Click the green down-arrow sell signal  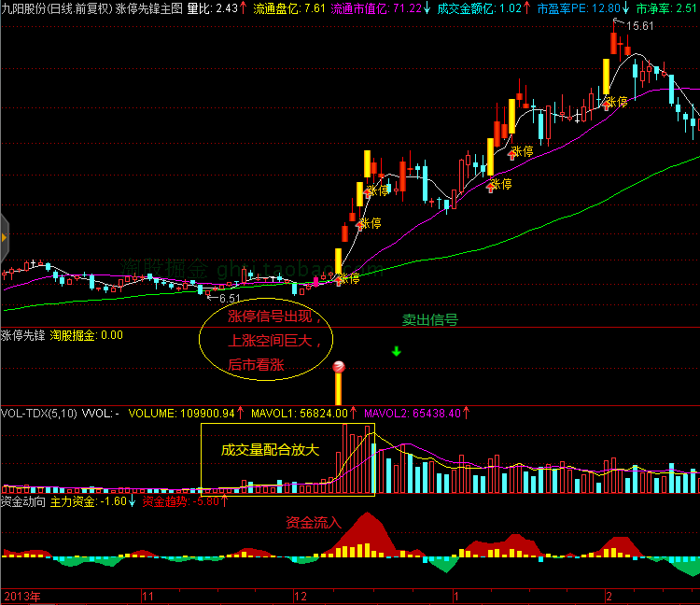pyautogui.click(x=397, y=352)
